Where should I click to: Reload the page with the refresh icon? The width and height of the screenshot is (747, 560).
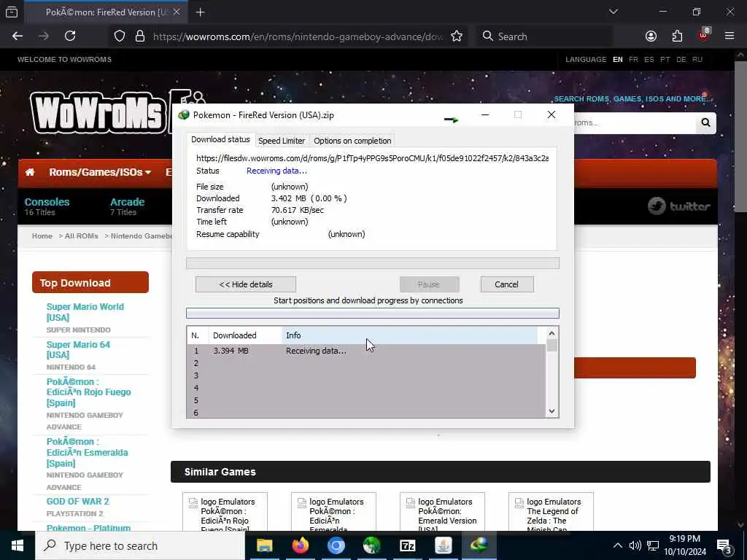tap(70, 36)
